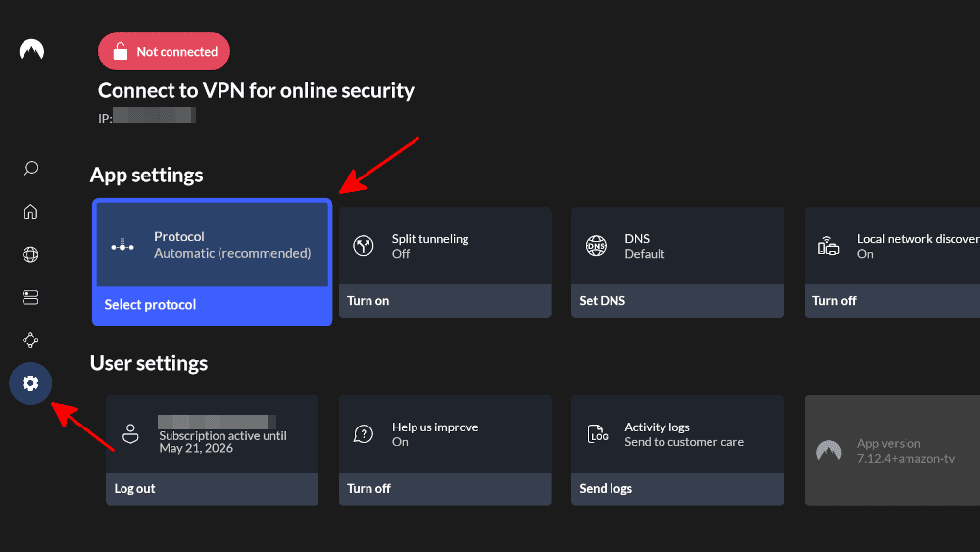This screenshot has width=980, height=552.
Task: Select the Protocol Automatic (recommended) tile
Action: coord(212,245)
